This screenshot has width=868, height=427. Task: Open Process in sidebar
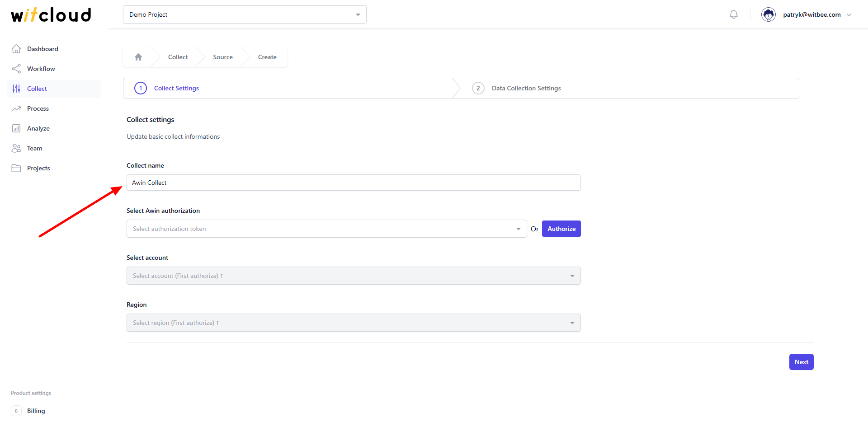click(54, 108)
